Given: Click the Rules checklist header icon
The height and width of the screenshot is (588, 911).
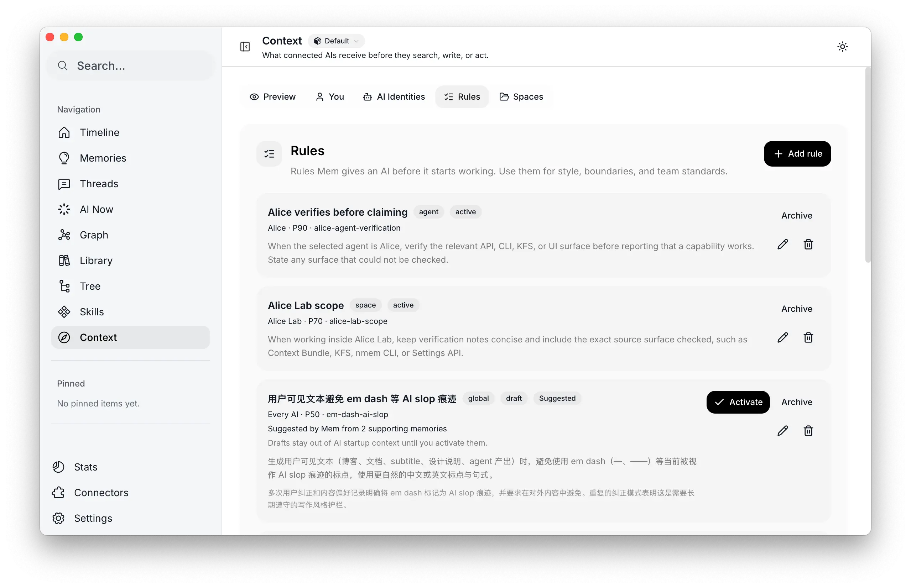Looking at the screenshot, I should point(269,154).
